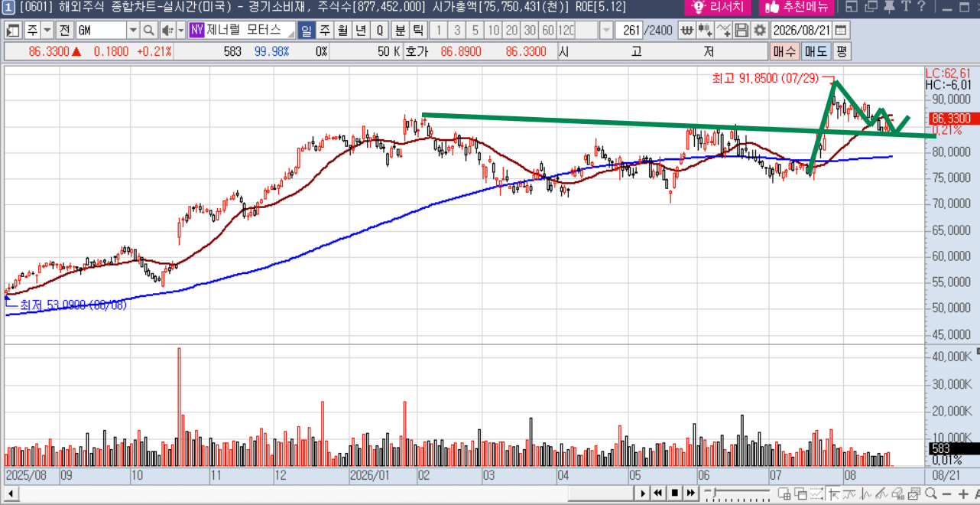Zoom in the chart with plus icon
The height and width of the screenshot is (505, 980).
point(963,493)
